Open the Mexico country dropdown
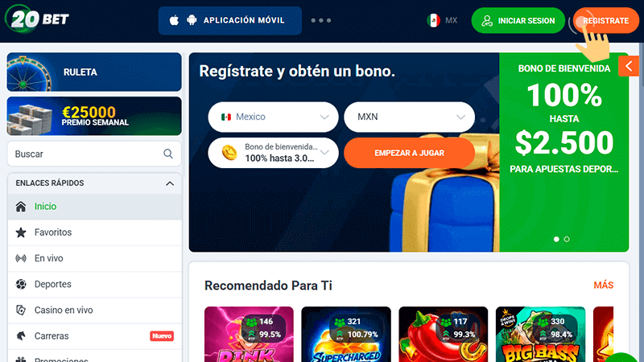Viewport: 644px width, 362px height. click(x=273, y=117)
